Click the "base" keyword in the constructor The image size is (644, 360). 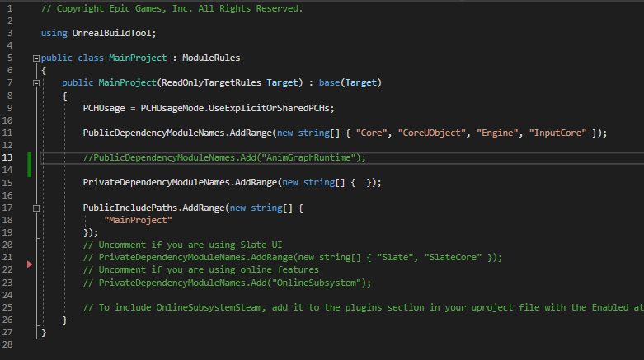[329, 82]
